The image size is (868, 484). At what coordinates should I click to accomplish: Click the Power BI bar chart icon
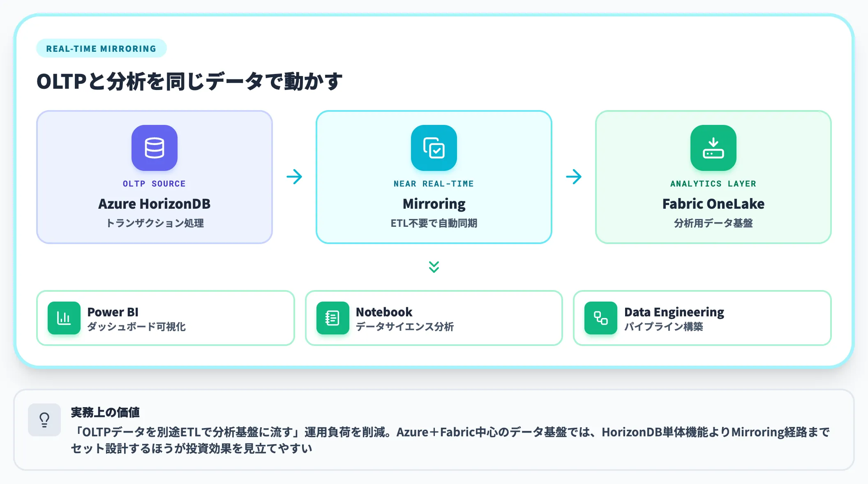[64, 318]
